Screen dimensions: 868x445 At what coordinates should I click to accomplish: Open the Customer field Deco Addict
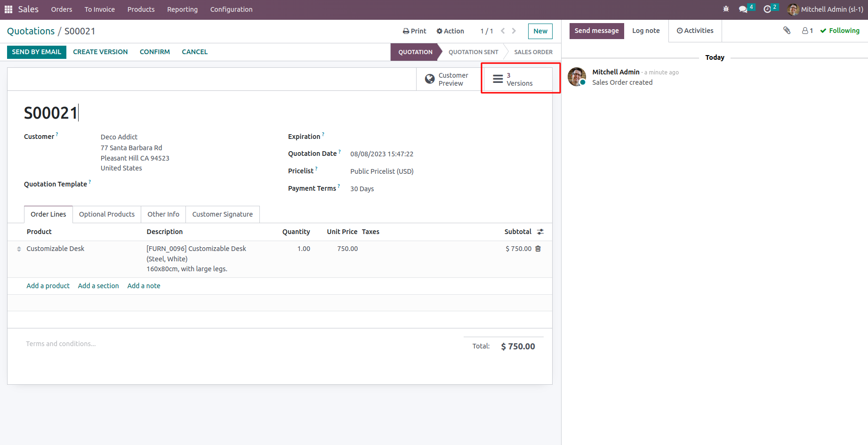119,137
